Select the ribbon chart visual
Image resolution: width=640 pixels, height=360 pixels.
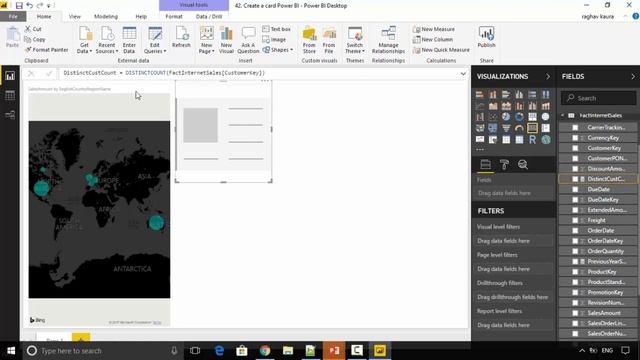click(x=545, y=106)
